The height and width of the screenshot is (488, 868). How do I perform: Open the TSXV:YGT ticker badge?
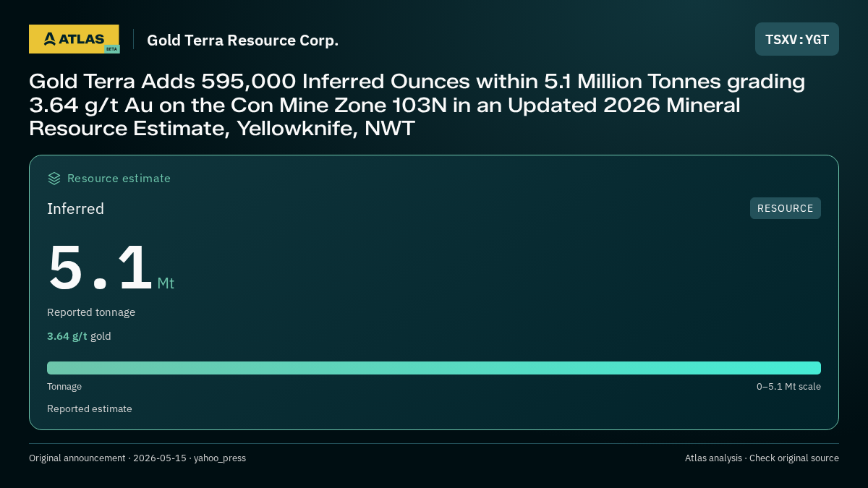(x=797, y=39)
